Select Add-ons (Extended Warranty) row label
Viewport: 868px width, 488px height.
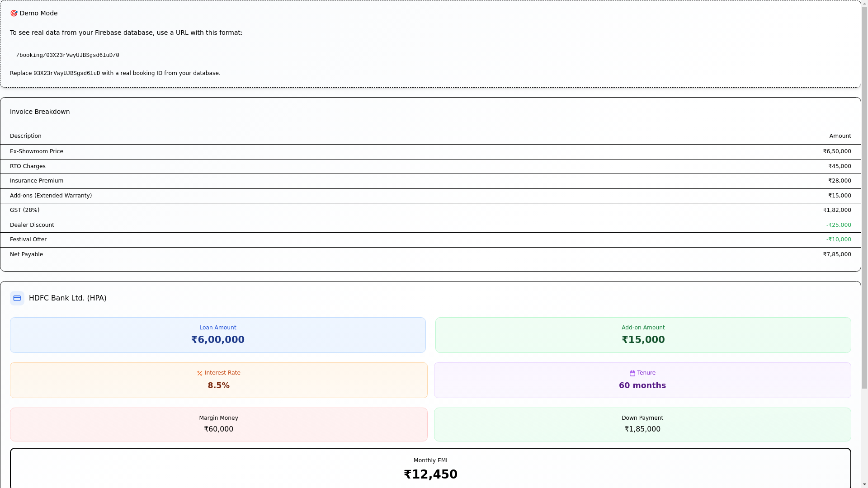(x=51, y=196)
